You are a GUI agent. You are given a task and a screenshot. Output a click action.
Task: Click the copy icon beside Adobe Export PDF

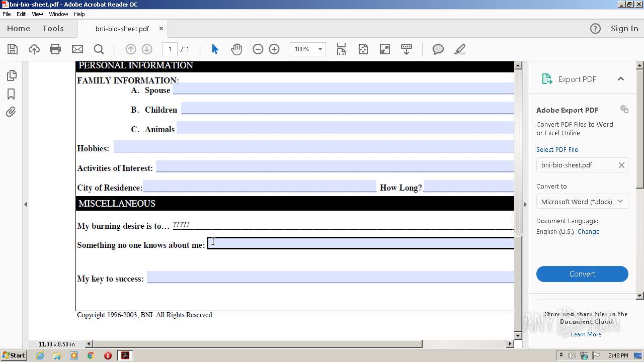[x=624, y=109]
